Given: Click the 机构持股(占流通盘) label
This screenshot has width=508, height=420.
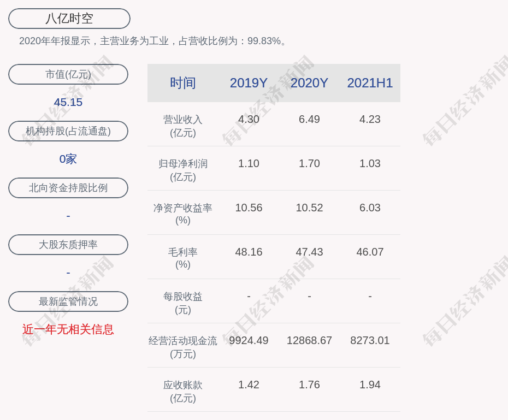Looking at the screenshot, I should coord(68,131).
